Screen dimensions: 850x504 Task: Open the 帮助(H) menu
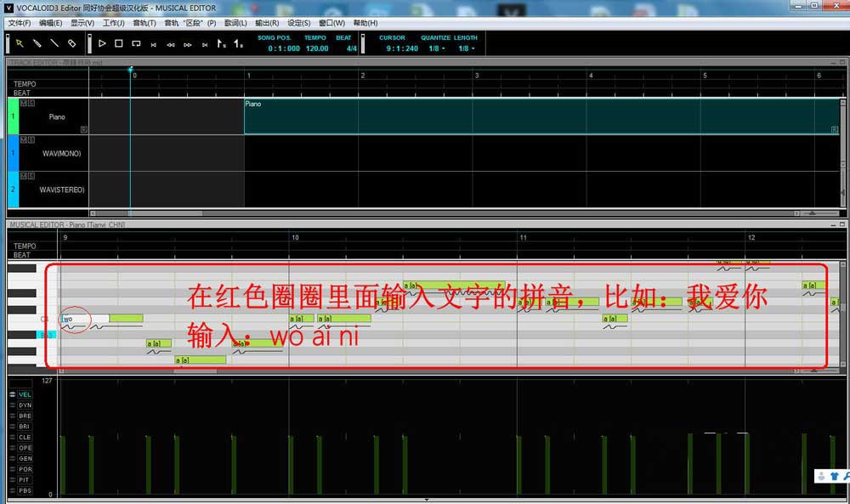coord(365,23)
